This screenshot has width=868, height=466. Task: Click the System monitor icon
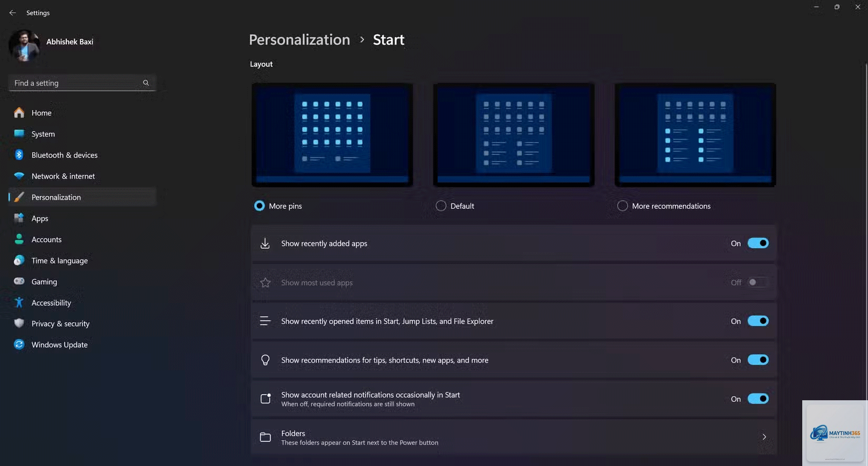19,134
